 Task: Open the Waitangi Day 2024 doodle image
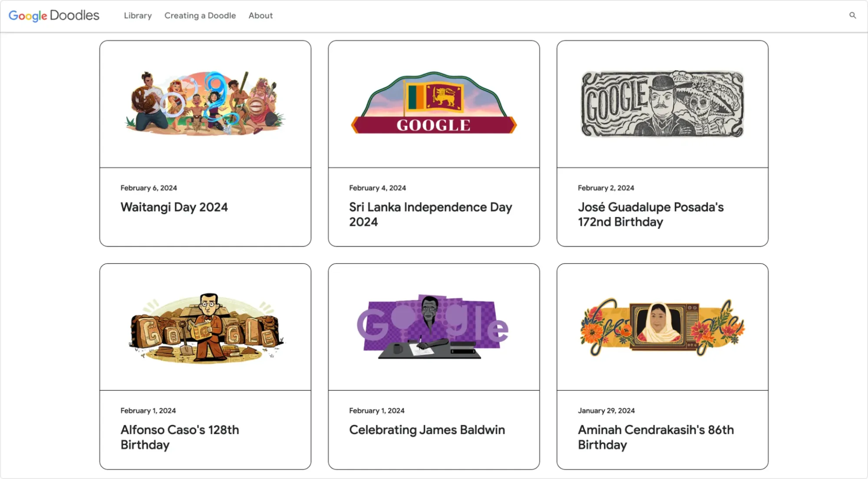click(205, 104)
